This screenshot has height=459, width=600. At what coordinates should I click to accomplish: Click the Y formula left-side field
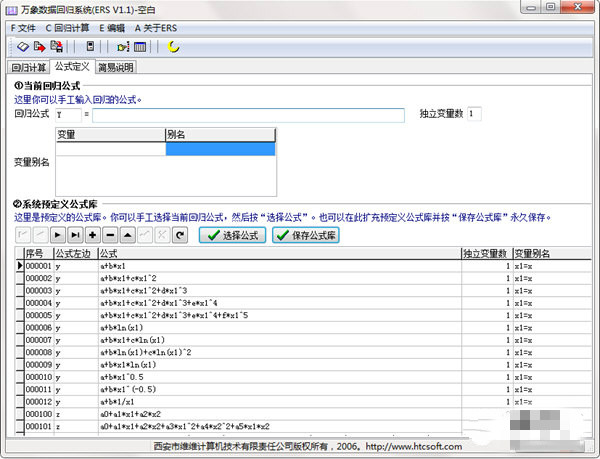pyautogui.click(x=68, y=115)
